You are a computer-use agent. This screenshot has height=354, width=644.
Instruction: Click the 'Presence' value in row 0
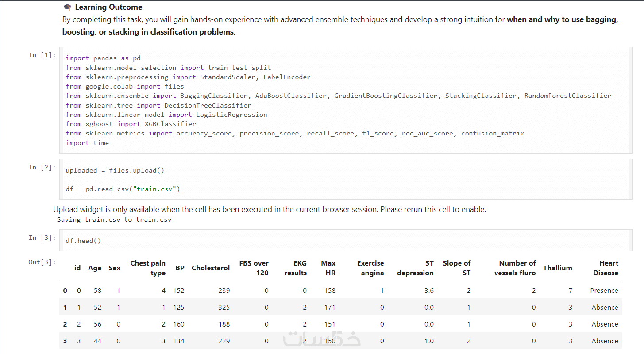tap(604, 291)
